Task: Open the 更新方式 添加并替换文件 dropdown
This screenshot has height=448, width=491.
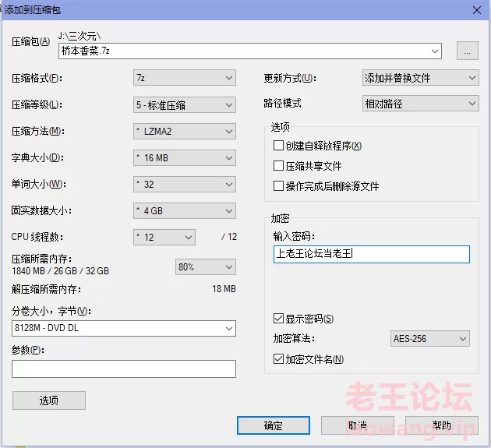Action: [x=421, y=78]
